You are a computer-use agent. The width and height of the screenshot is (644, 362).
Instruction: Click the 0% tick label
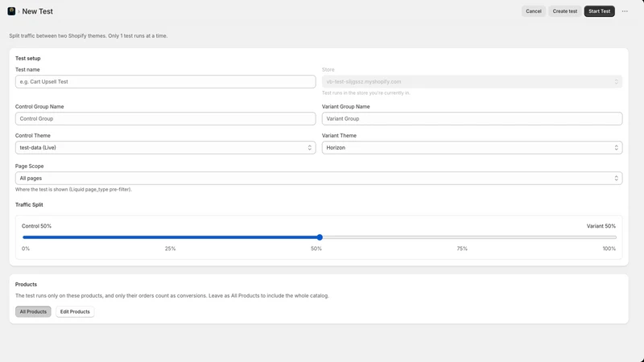coord(26,249)
